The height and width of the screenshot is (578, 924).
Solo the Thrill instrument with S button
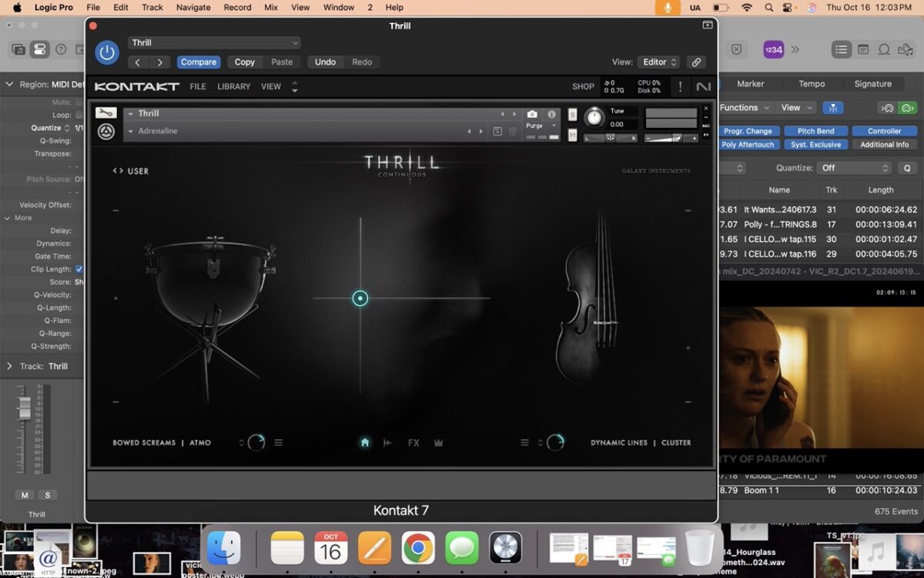tap(572, 115)
